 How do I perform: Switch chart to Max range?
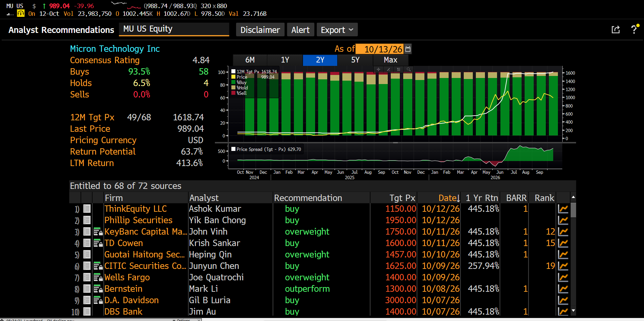tap(391, 60)
